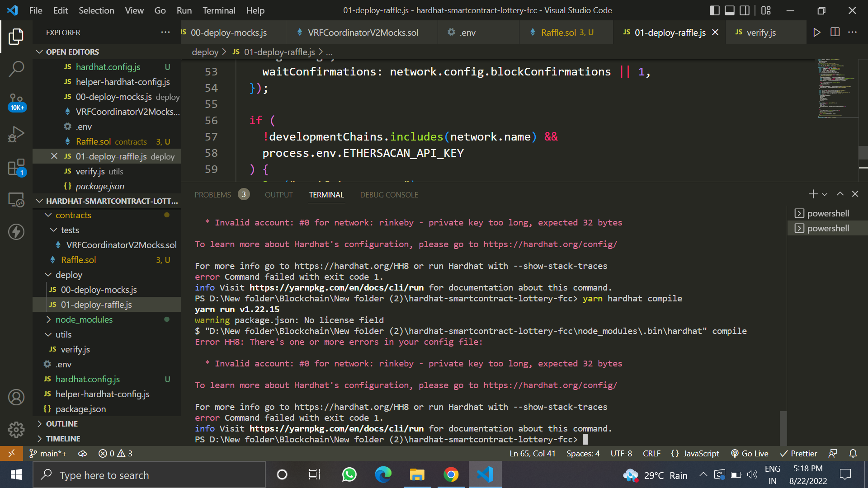
Task: Open editor More Actions ellipsis
Action: pyautogui.click(x=853, y=33)
